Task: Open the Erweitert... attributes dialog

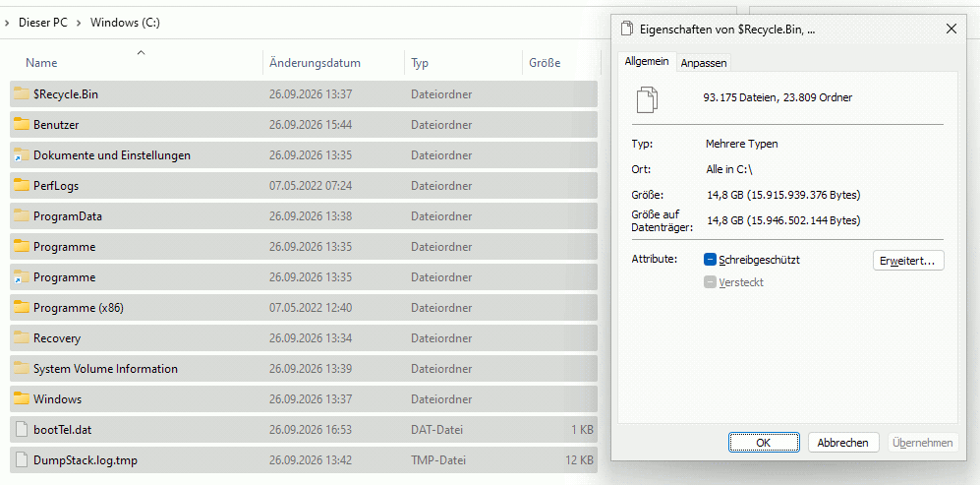Action: [907, 261]
